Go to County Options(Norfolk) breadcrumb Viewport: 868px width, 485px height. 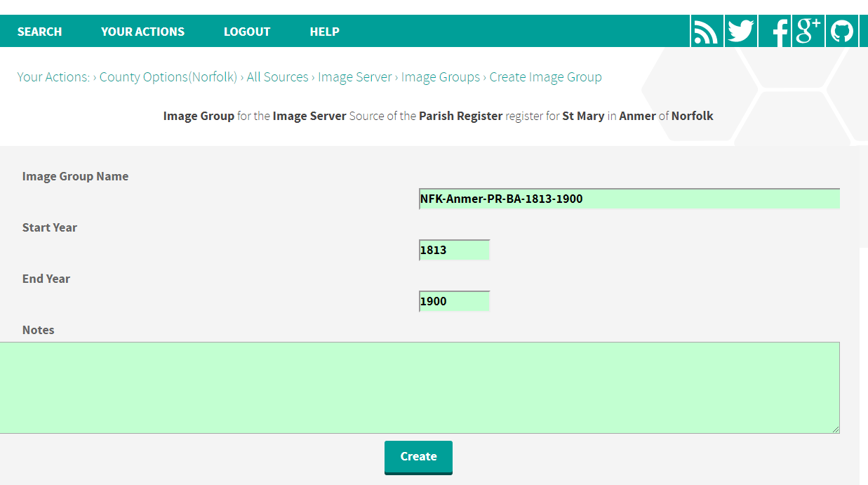click(168, 77)
